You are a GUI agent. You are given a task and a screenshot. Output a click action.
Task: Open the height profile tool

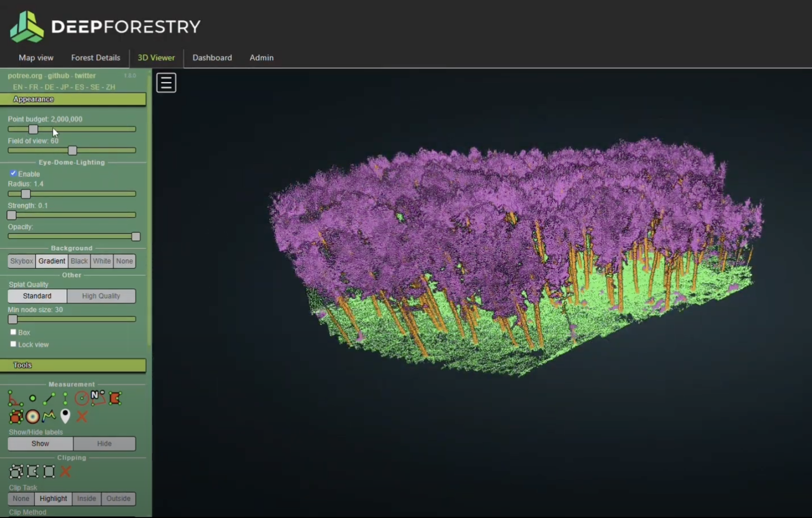coord(49,417)
